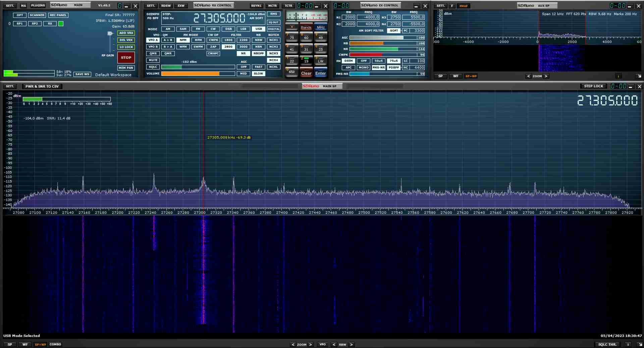Set AGC to FAST
Viewport: 644px width, 348px height.
258,67
